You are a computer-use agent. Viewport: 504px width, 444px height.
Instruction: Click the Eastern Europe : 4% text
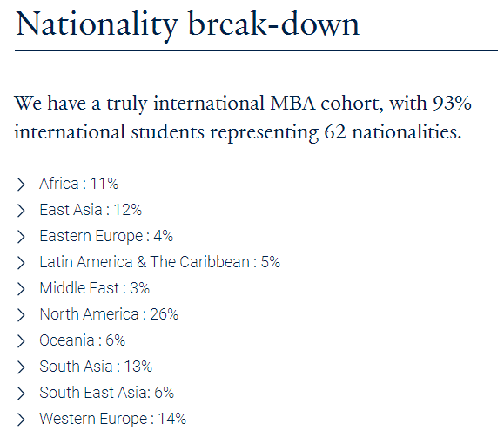106,236
